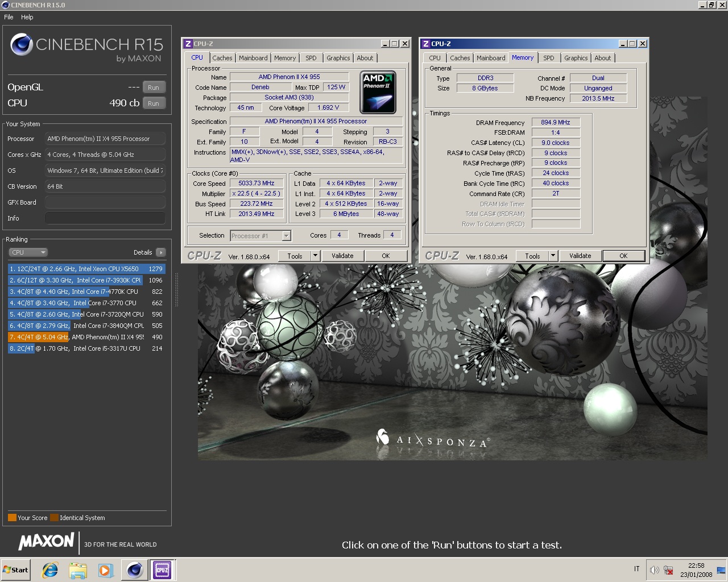The height and width of the screenshot is (582, 728).
Task: Open the Help menu
Action: point(27,17)
